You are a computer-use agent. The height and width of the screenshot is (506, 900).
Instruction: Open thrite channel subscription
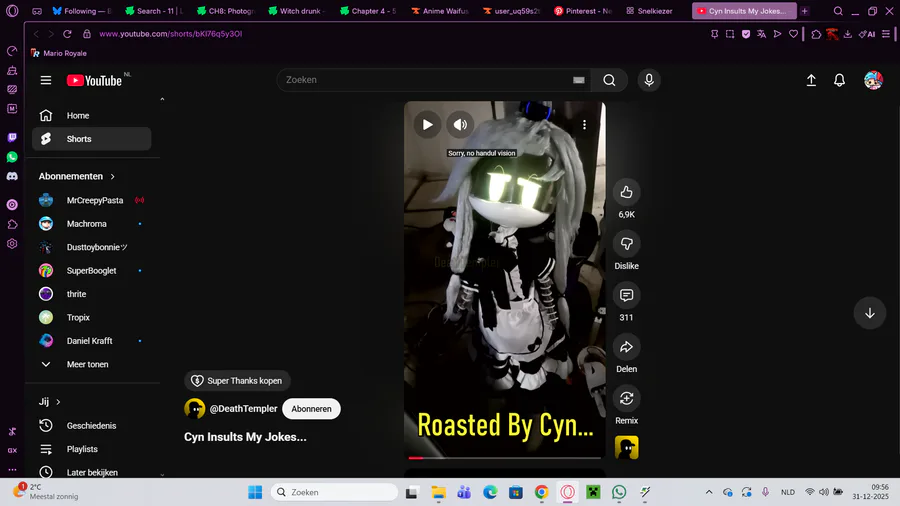pos(92,294)
